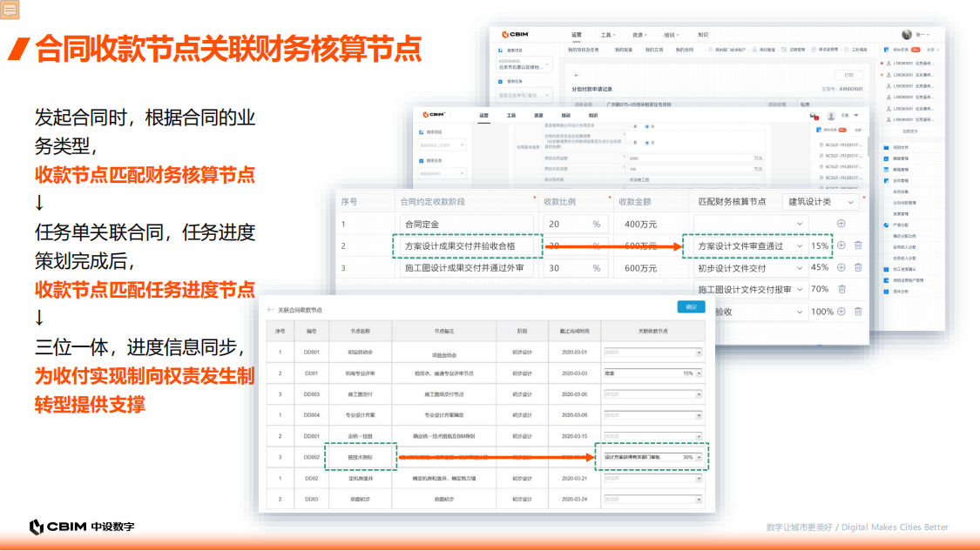Open the 30% payment node dropdown in DD002 row
Image resolution: width=980 pixels, height=551 pixels.
[x=652, y=457]
